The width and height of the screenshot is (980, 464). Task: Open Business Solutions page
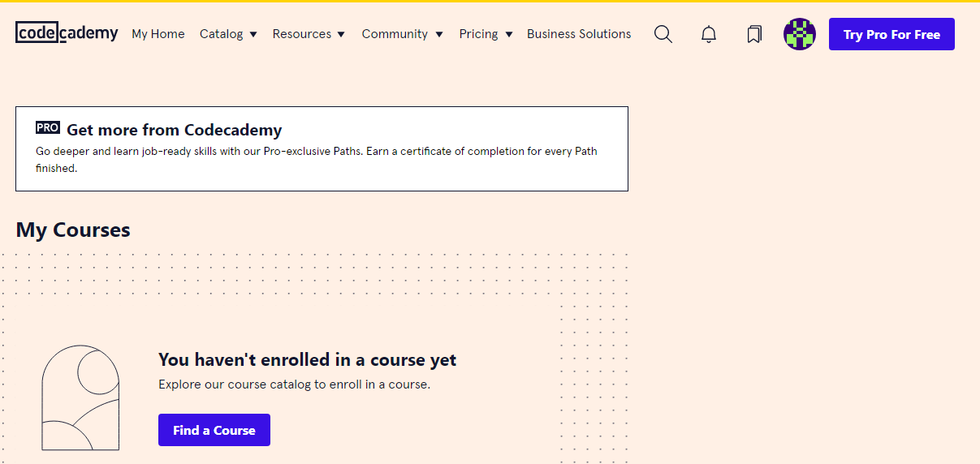coord(579,34)
